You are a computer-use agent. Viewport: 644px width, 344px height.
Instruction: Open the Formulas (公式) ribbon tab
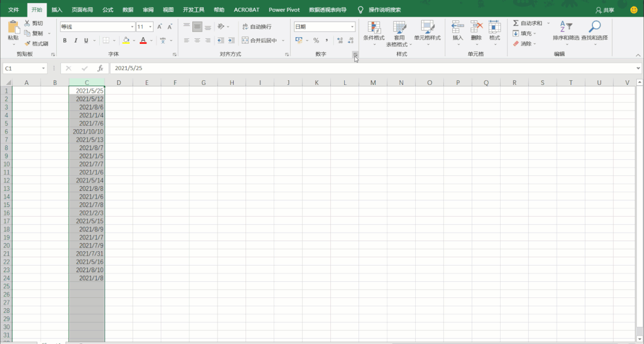(x=108, y=10)
